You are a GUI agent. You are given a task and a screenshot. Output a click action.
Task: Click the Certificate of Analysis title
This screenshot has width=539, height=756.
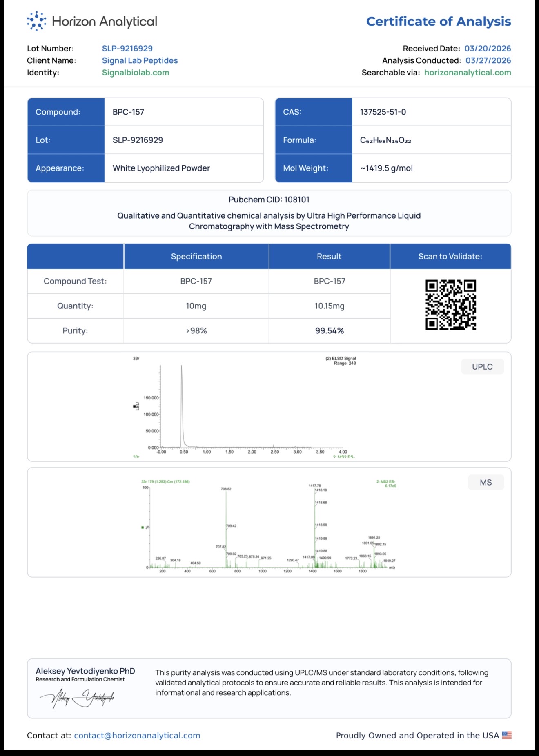pos(439,21)
